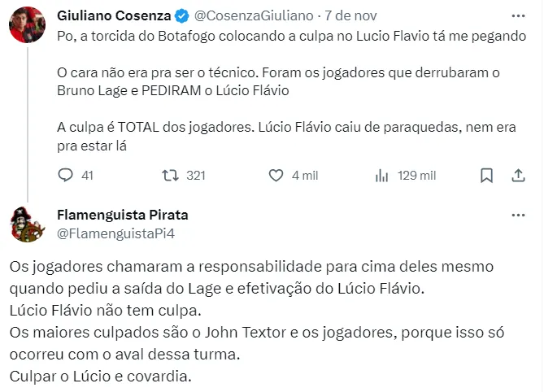Open the @FlamenguistaPi4 handle link
The width and height of the screenshot is (544, 392).
pos(116,233)
